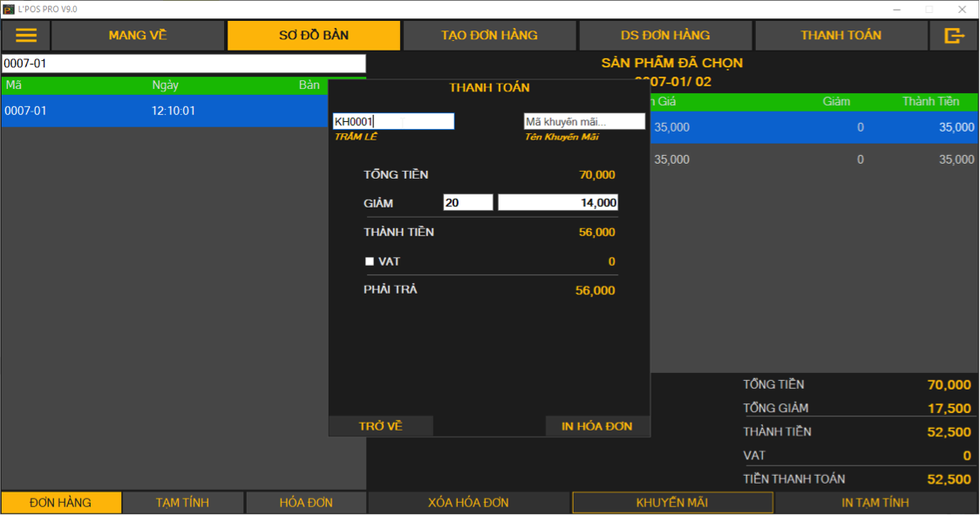Click the IN HÓA ĐƠN button
This screenshot has height=515, width=980.
pos(597,426)
